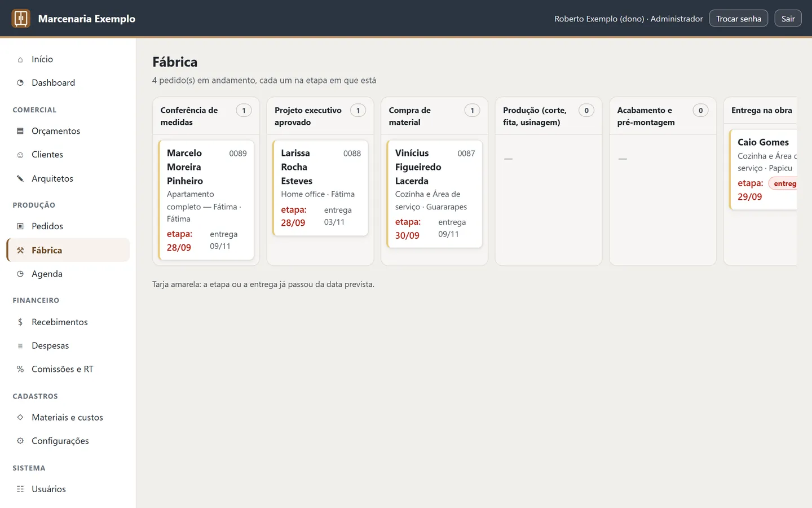This screenshot has height=508, width=812.
Task: Click the Clientes face icon
Action: pos(20,155)
